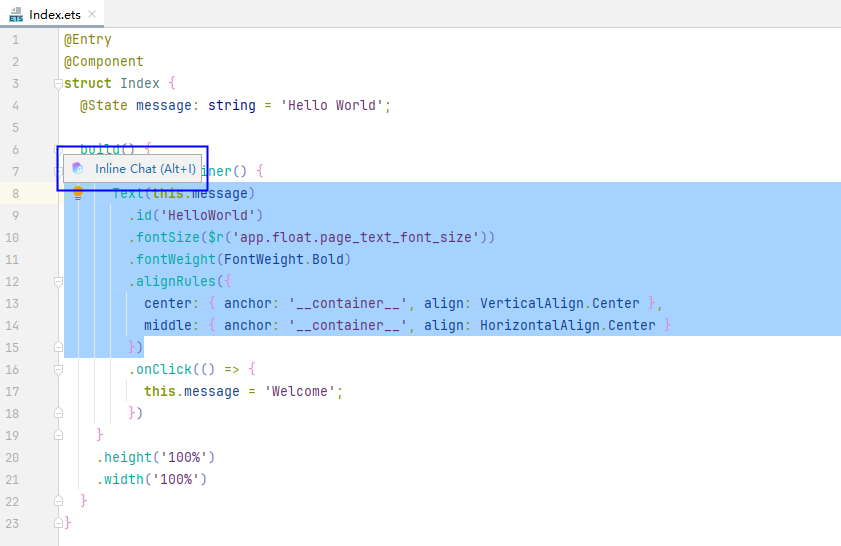Click the yellow lightbulb quick-fix icon
Screen dimensions: 841x546
pyautogui.click(x=78, y=193)
